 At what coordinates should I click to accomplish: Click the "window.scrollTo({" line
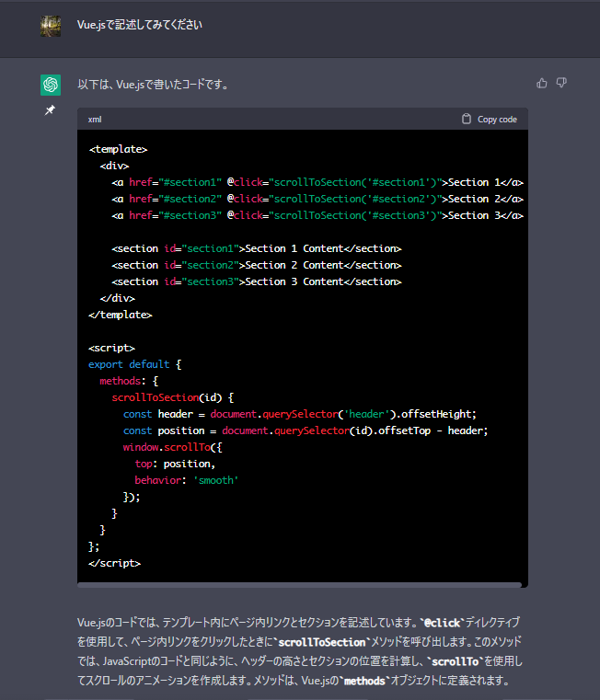pos(172,447)
